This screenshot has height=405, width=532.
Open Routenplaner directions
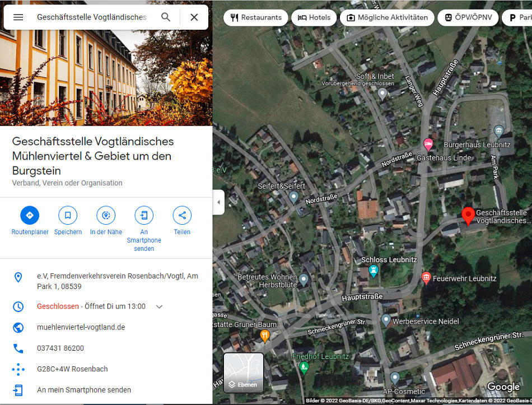click(x=30, y=215)
